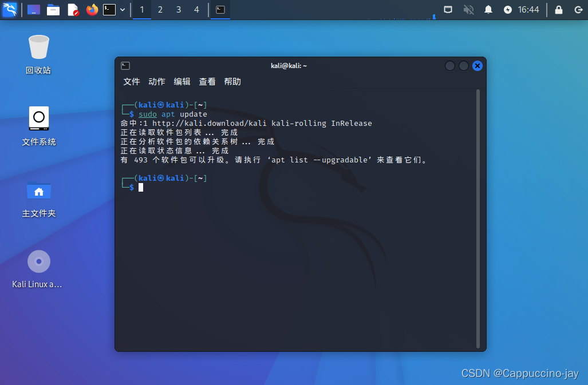Close the kali@kali terminal window

[477, 66]
